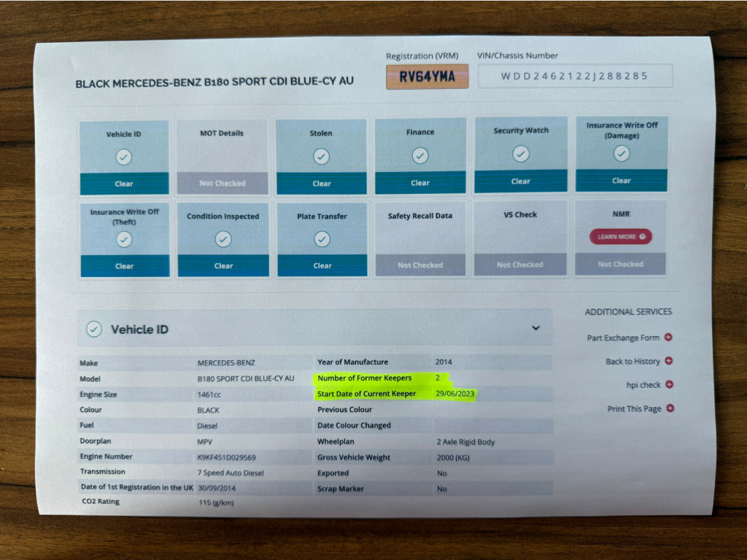
Task: Click the Colour value BLACK
Action: click(x=208, y=411)
